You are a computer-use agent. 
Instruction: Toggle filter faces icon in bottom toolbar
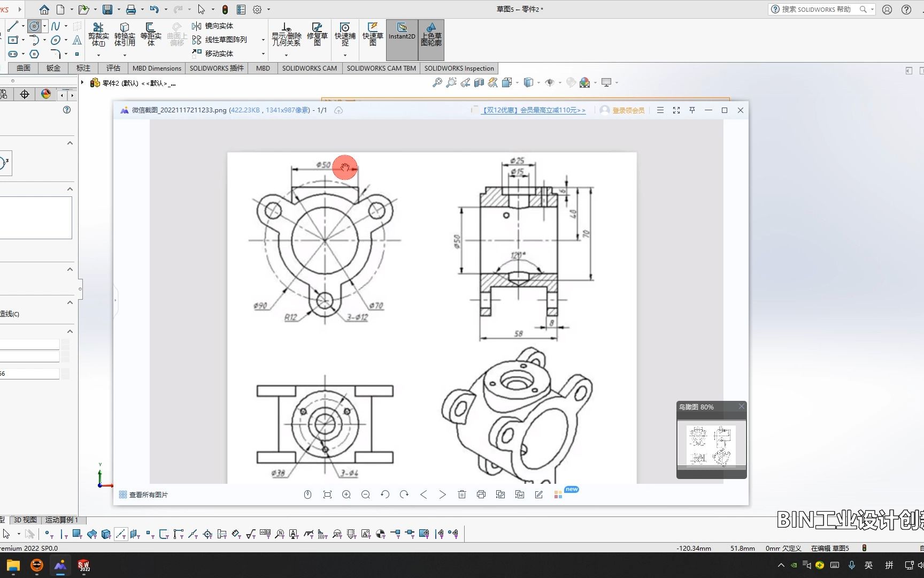pos(76,534)
